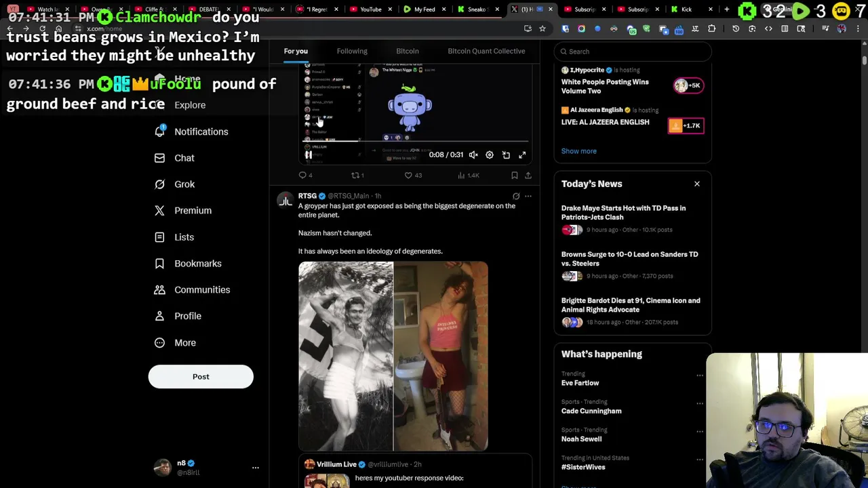Pause the playing video

coord(309,155)
